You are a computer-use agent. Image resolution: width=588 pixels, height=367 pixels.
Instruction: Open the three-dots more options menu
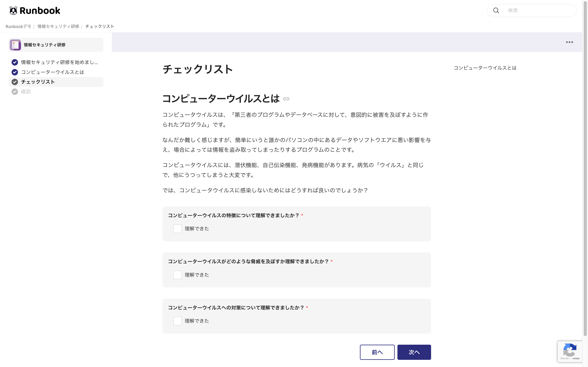coord(569,42)
